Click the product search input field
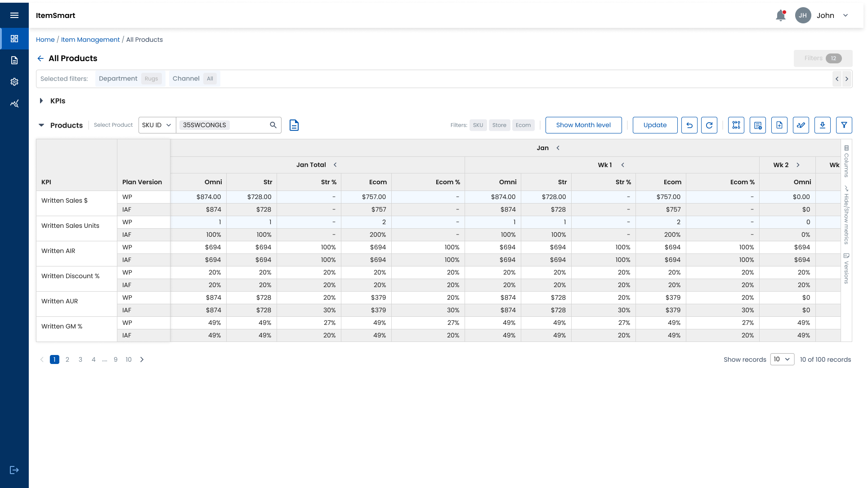Screen dimensions: 868x488 [247, 125]
